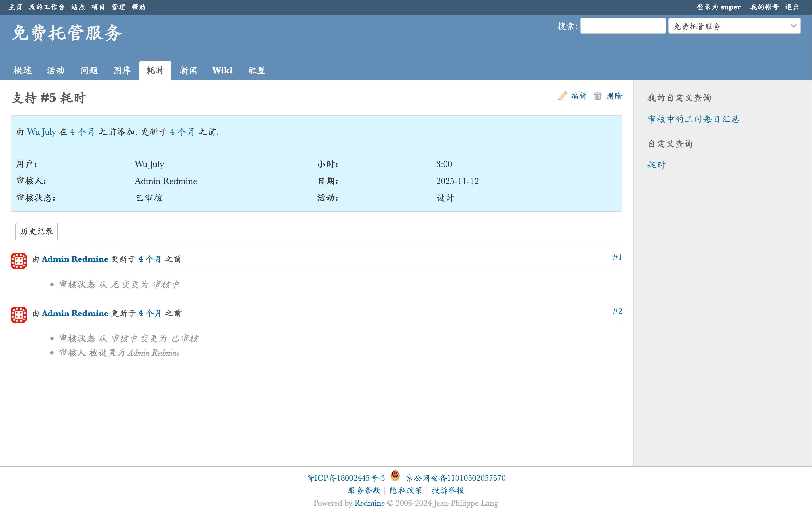Screen dimensions: 812x513
Task: Open the project jump dropdown
Action: coord(734,26)
